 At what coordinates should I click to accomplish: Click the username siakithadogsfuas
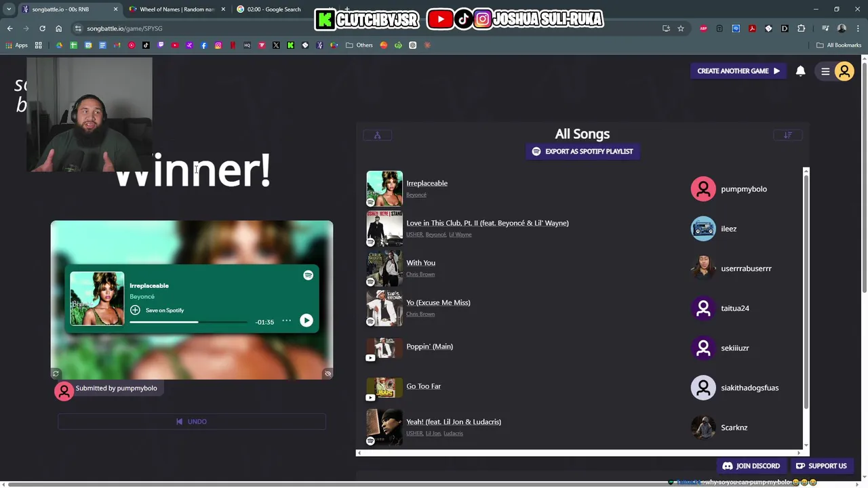coord(750,388)
